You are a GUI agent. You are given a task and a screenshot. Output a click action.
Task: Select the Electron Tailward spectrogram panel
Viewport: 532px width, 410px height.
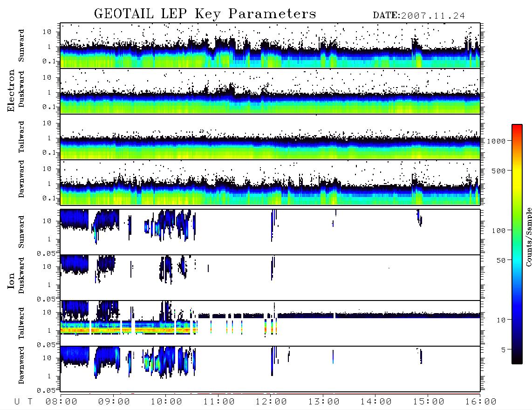[x=270, y=137]
